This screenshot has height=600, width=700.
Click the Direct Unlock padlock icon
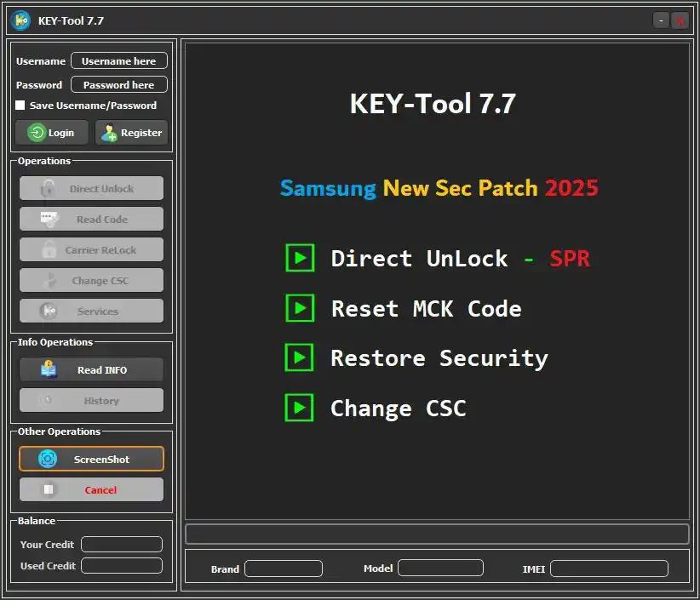[x=49, y=189]
